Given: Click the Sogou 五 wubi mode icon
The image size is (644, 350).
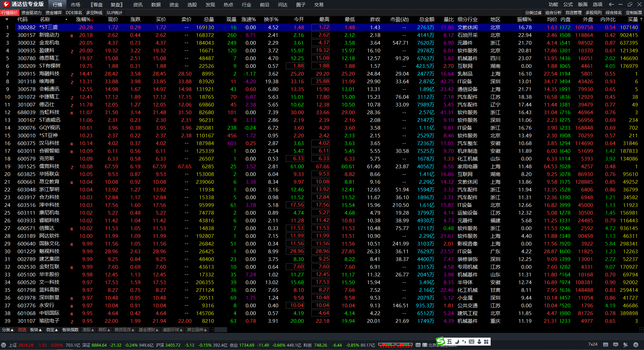Looking at the screenshot, I should pos(449,342).
